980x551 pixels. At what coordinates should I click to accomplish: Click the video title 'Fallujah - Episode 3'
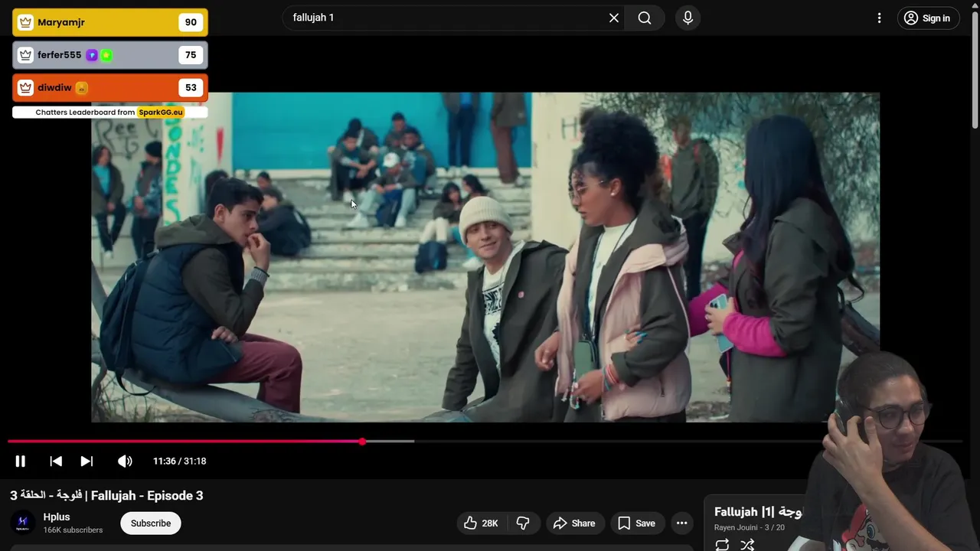click(x=106, y=496)
